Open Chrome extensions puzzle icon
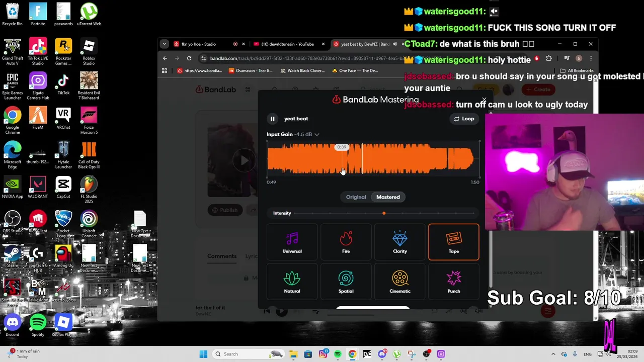Viewport: 644px width, 362px height. tap(549, 58)
